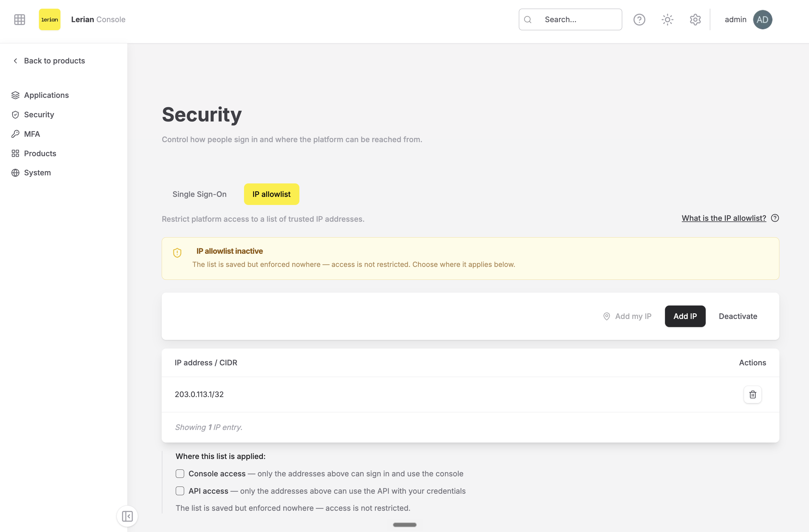Click the search magnifier icon

coord(528,19)
